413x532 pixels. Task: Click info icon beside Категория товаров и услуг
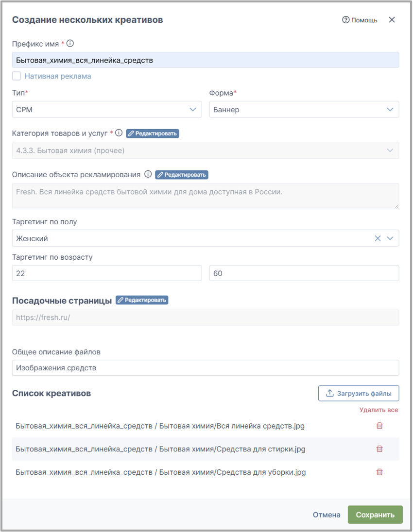coord(119,133)
